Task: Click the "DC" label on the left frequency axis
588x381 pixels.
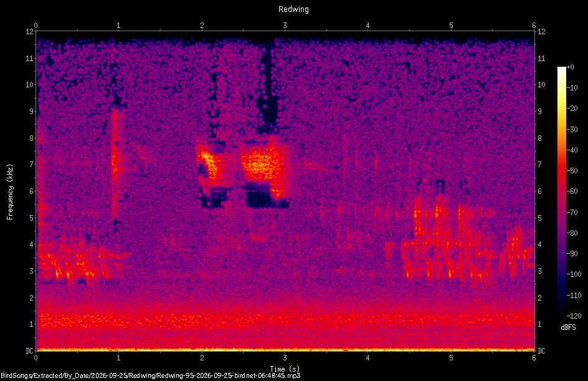Action: point(29,351)
